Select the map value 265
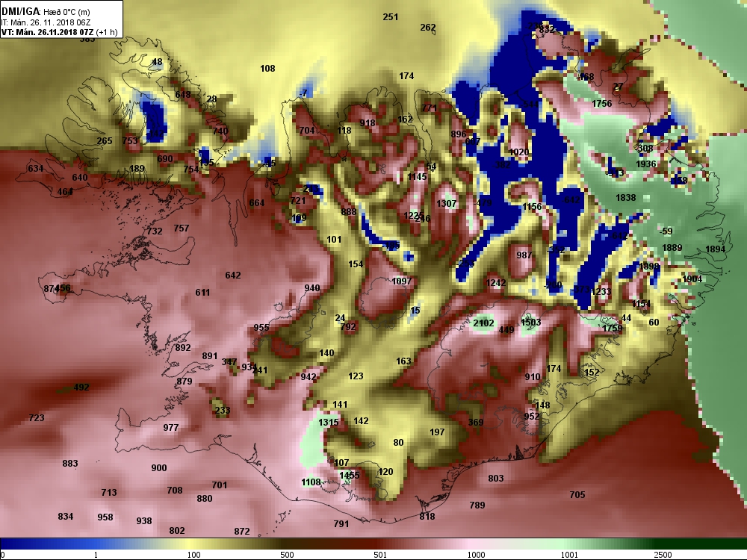 (x=105, y=141)
